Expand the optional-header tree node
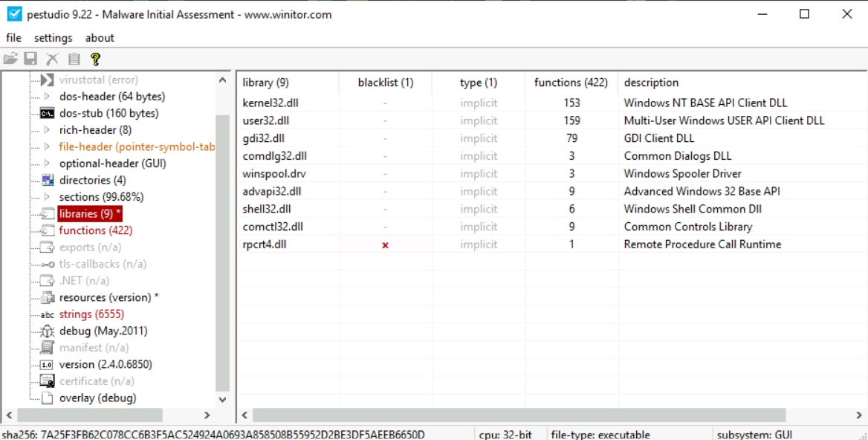 click(x=47, y=164)
